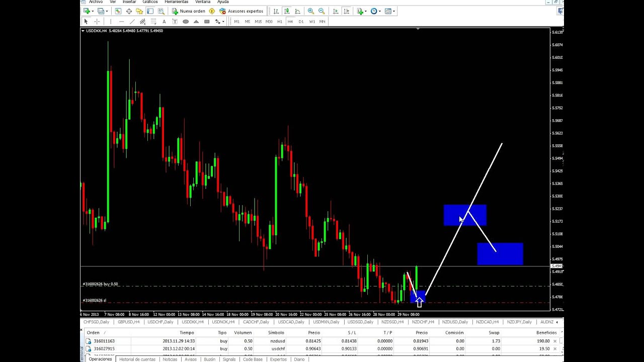Switch timeframe to D1
The height and width of the screenshot is (362, 644).
301,22
